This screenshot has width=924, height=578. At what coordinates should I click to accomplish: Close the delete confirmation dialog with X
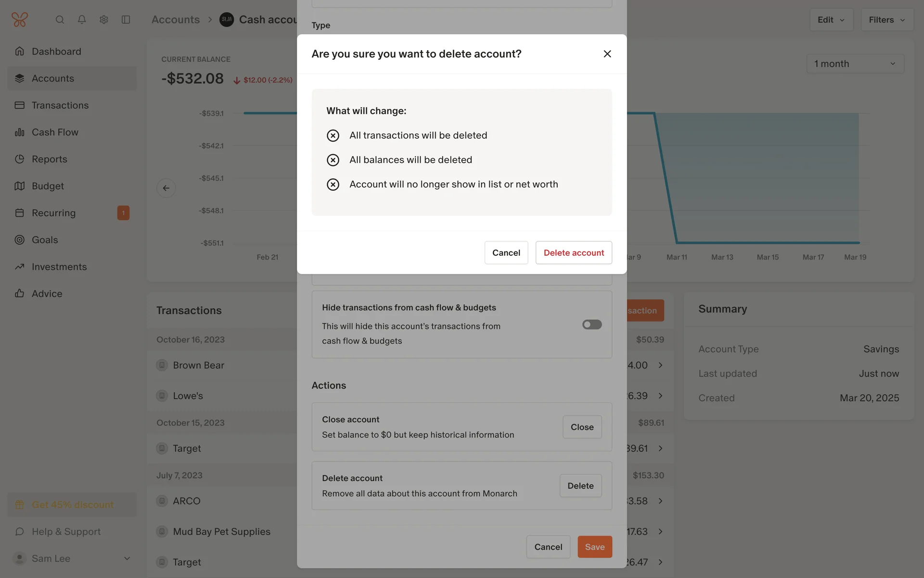coord(607,54)
